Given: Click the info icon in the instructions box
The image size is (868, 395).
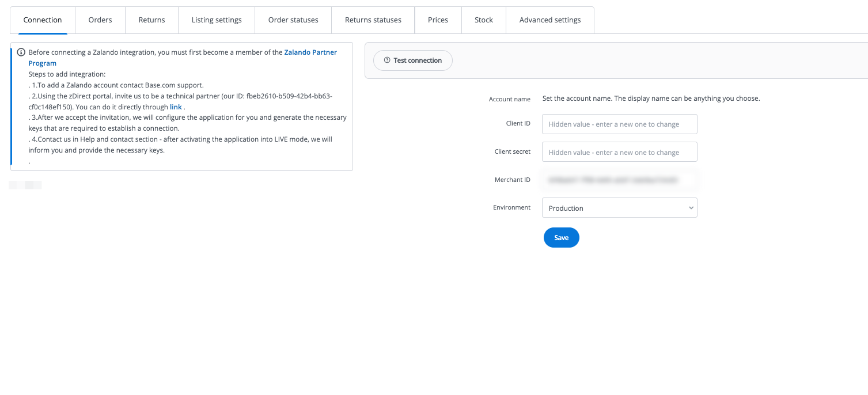Looking at the screenshot, I should (21, 52).
